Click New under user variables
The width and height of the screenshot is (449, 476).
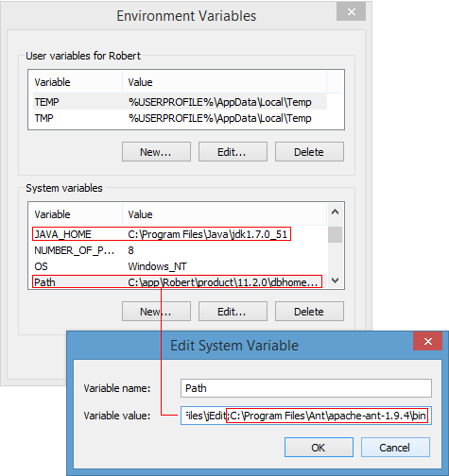click(x=156, y=152)
